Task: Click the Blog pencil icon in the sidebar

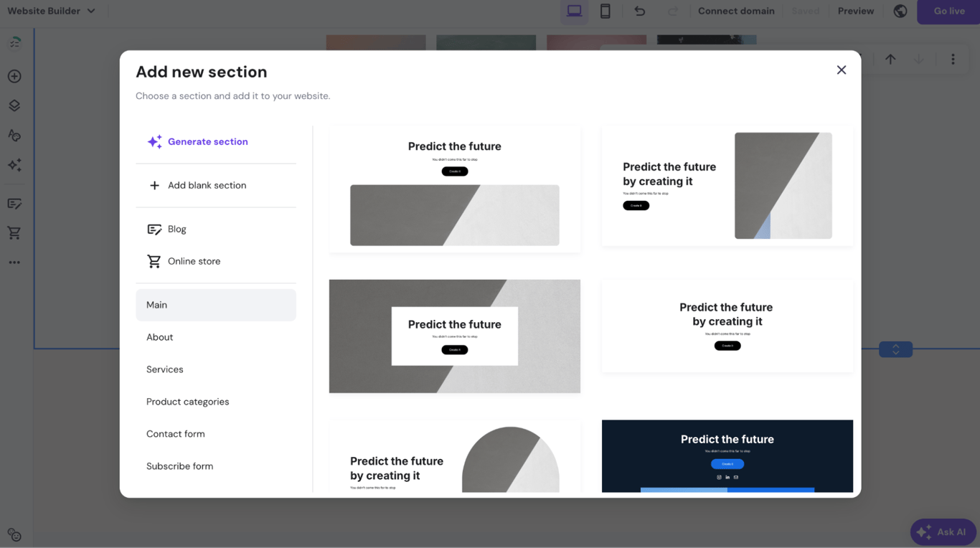Action: tap(14, 203)
